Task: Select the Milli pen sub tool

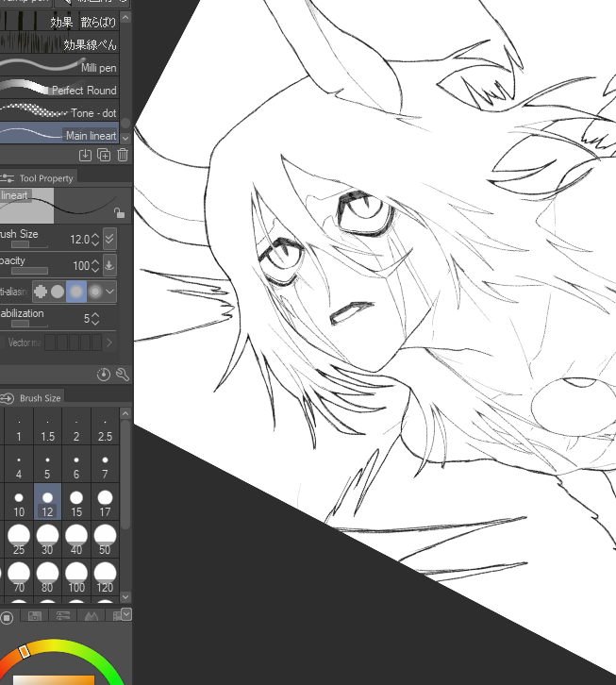Action: coord(59,67)
